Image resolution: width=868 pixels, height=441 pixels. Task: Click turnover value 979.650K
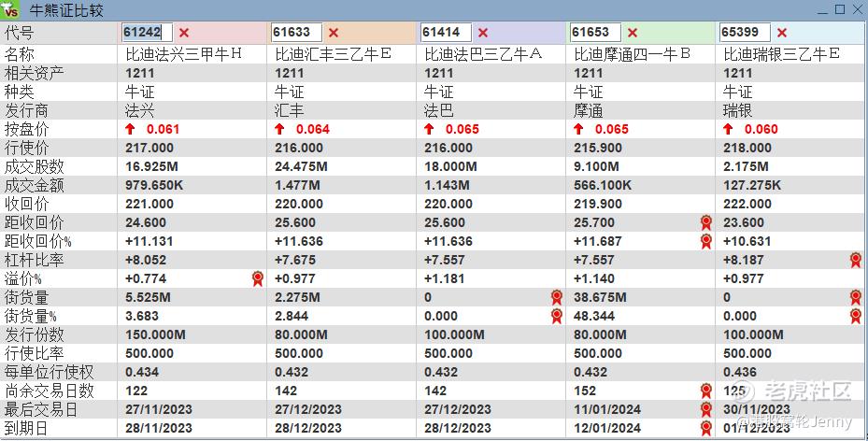[154, 185]
